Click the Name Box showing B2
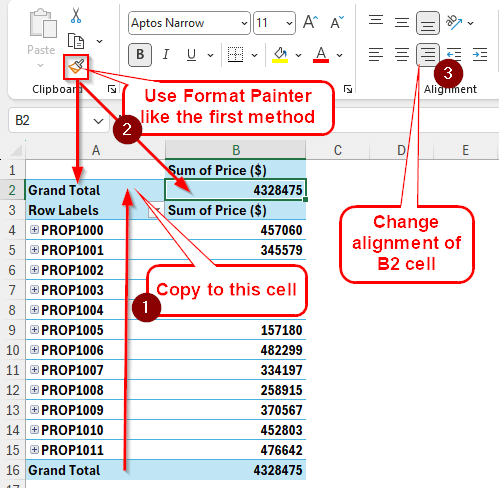The height and width of the screenshot is (488, 499). pos(58,120)
